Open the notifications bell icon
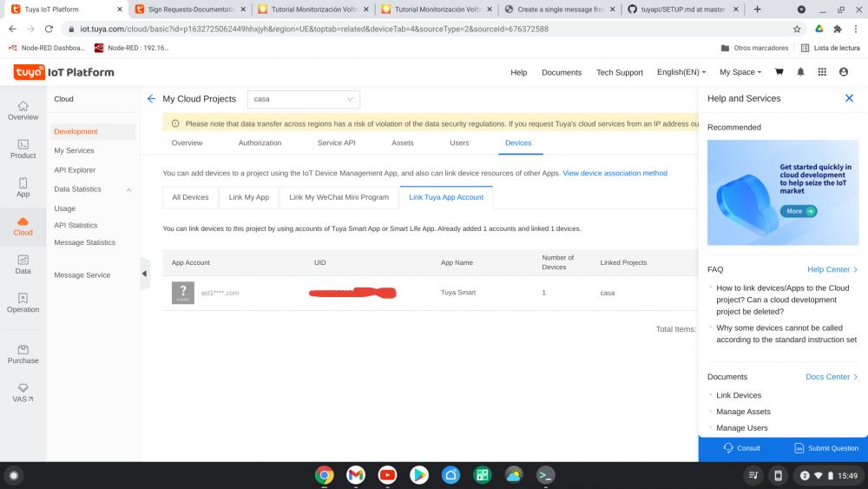This screenshot has width=868, height=489. 800,72
